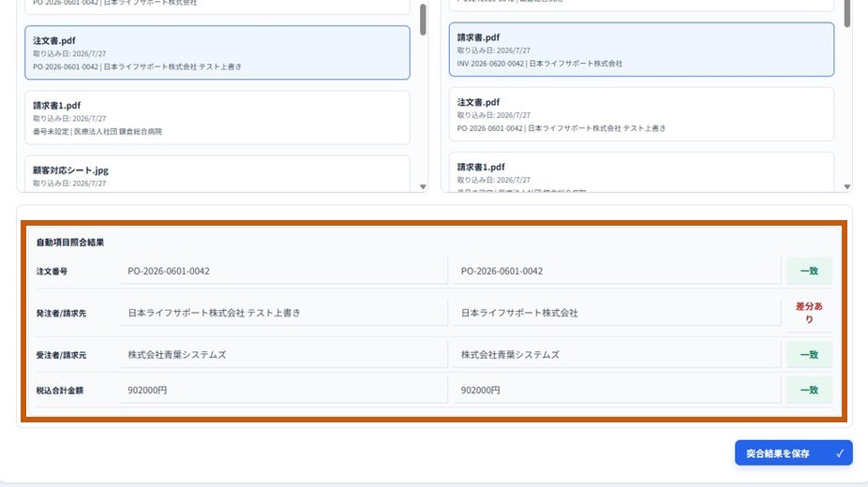Click 一致 badge in 注文番号 row
The height and width of the screenshot is (487, 868).
point(809,271)
